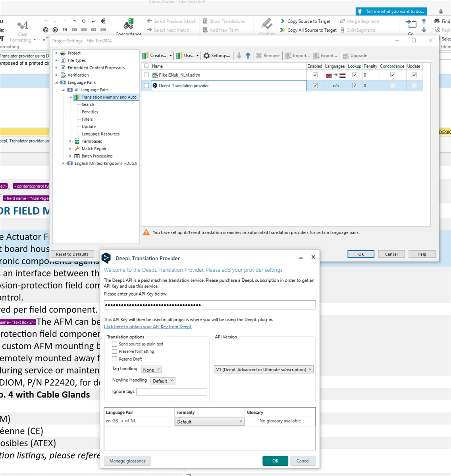Select Copy Source to Target
The image size is (451, 476).
click(308, 21)
